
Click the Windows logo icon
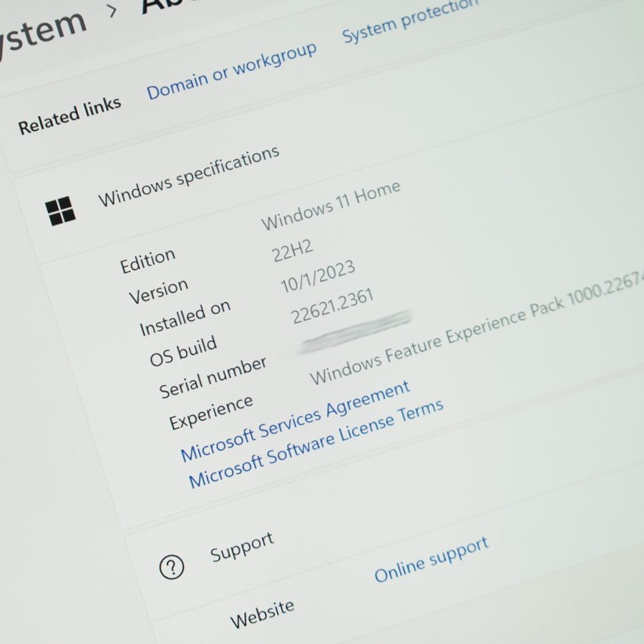(x=60, y=210)
